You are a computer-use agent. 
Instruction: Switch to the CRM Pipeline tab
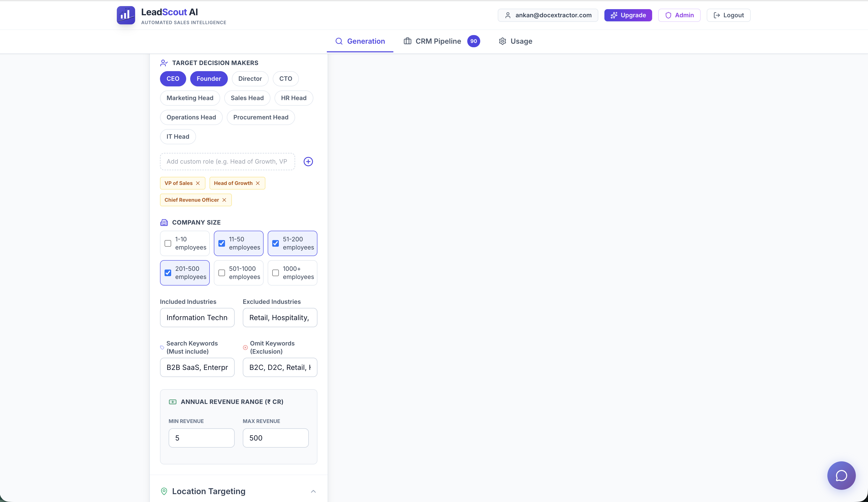[x=438, y=41]
